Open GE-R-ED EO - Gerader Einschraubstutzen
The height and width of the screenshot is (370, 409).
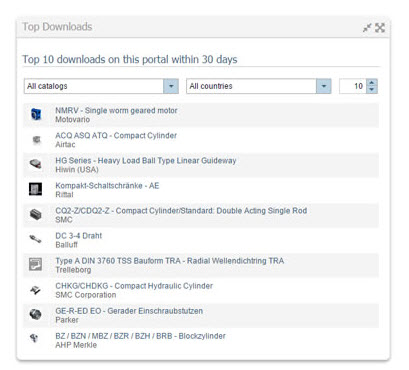129,311
